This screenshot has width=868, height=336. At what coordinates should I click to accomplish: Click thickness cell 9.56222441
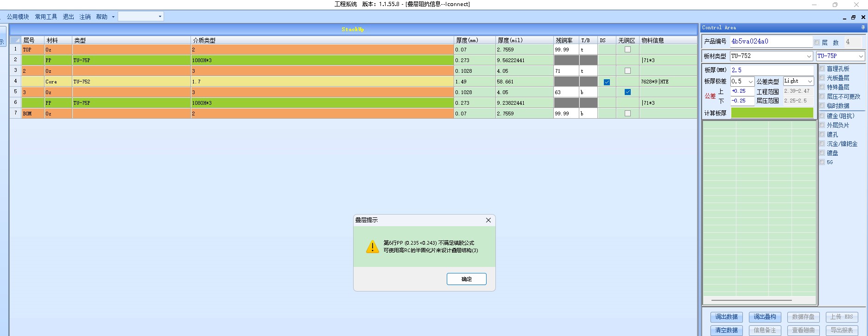coord(524,60)
